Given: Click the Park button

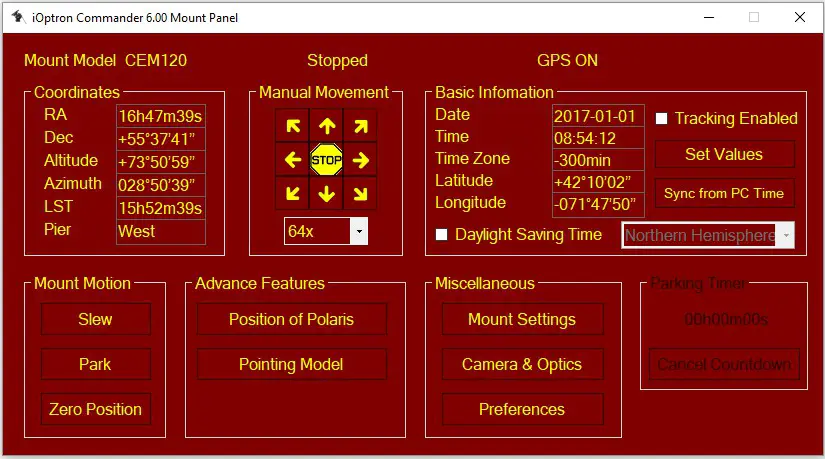Looking at the screenshot, I should pyautogui.click(x=96, y=364).
